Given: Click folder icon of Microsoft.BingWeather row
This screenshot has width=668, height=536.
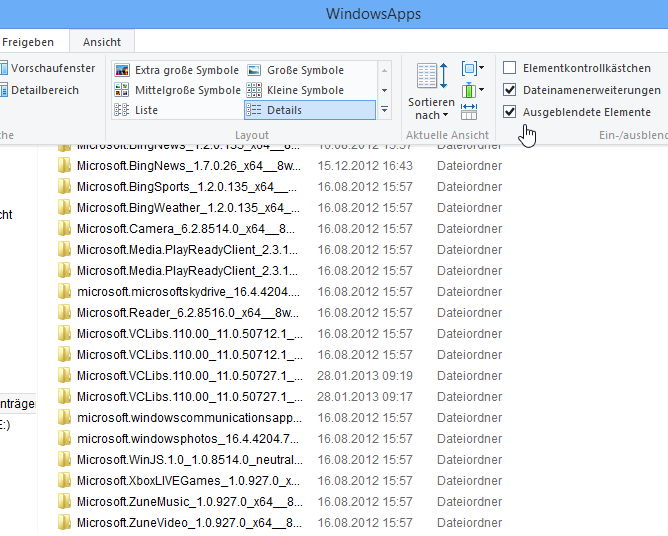Looking at the screenshot, I should [64, 208].
